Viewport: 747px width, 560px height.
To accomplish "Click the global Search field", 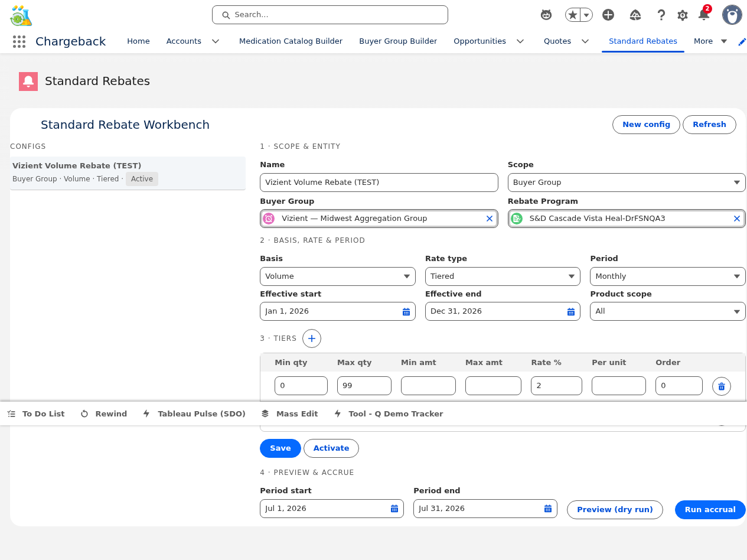I will [x=330, y=15].
